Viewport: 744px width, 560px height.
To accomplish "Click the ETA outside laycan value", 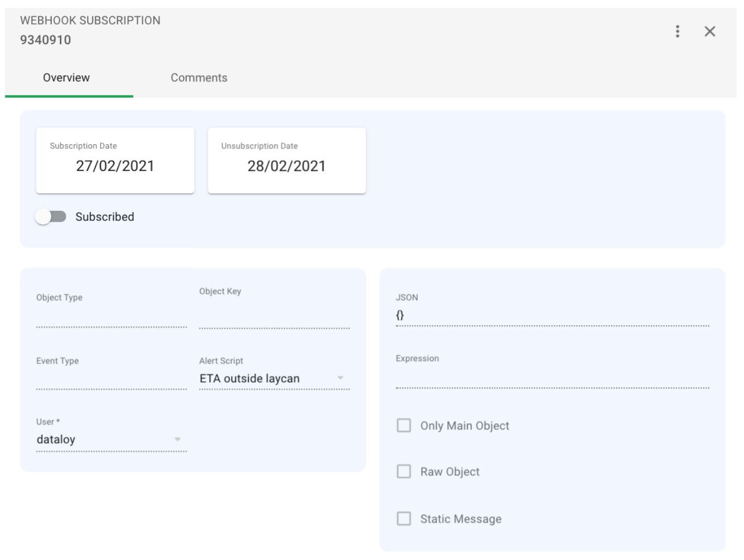I will point(249,379).
